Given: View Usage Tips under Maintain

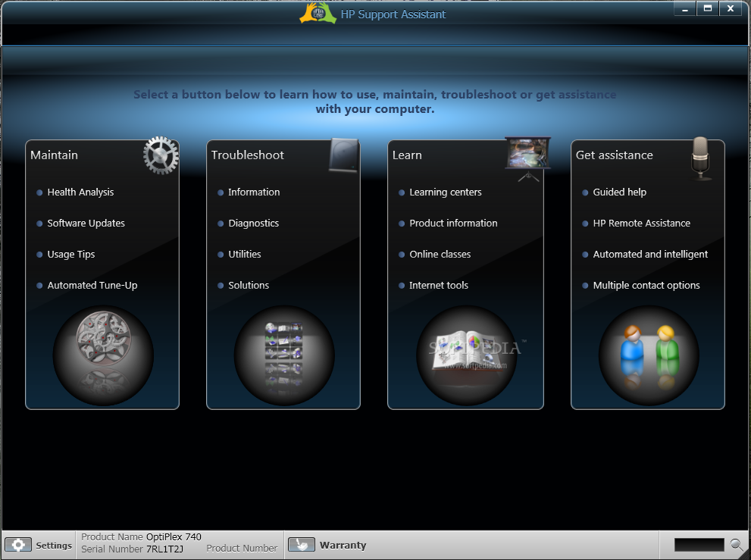Looking at the screenshot, I should tap(71, 255).
